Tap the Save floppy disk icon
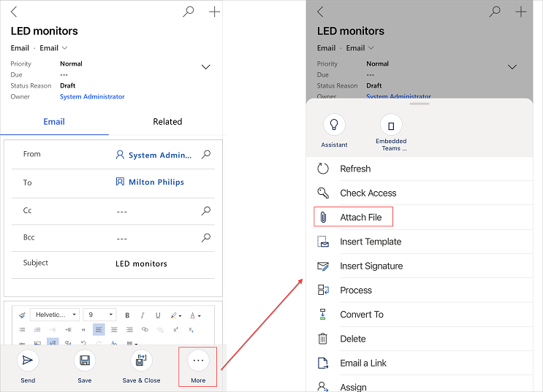Viewport: 543px width, 392px height. pos(85,360)
